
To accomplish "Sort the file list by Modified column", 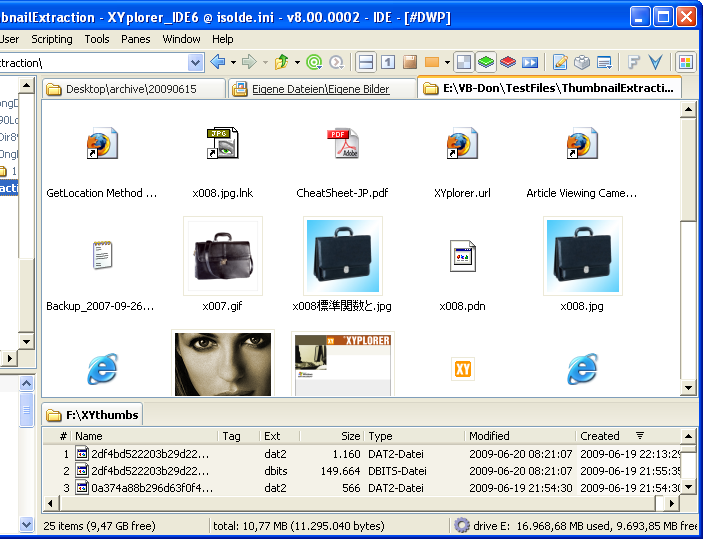I will (x=489, y=436).
